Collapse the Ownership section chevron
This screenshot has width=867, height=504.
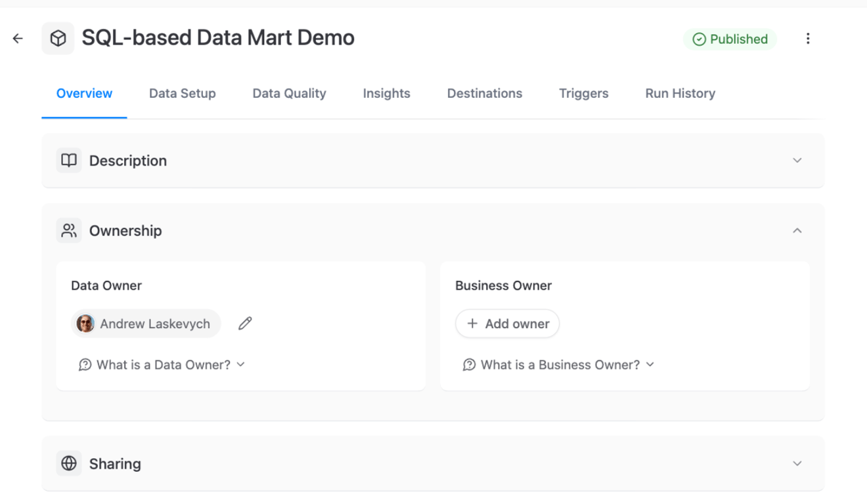(x=797, y=230)
